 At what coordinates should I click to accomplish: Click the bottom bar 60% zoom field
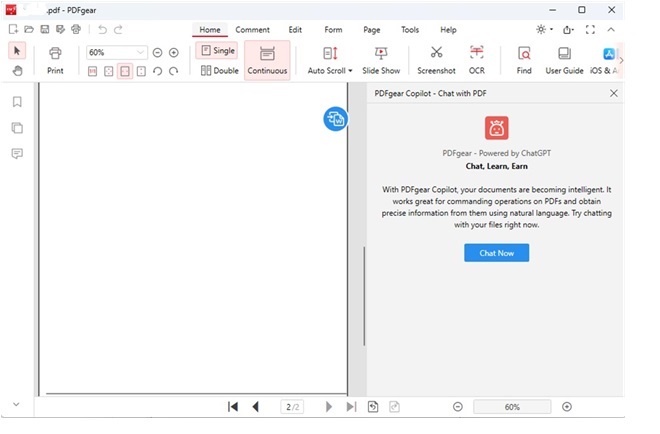click(512, 407)
